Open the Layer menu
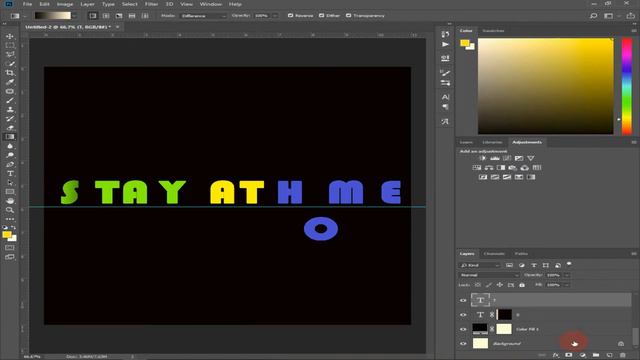This screenshot has height=360, width=640. (87, 4)
